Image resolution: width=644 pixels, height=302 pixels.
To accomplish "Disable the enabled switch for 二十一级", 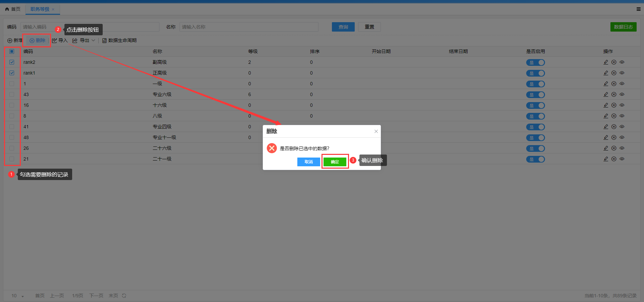I will point(535,159).
